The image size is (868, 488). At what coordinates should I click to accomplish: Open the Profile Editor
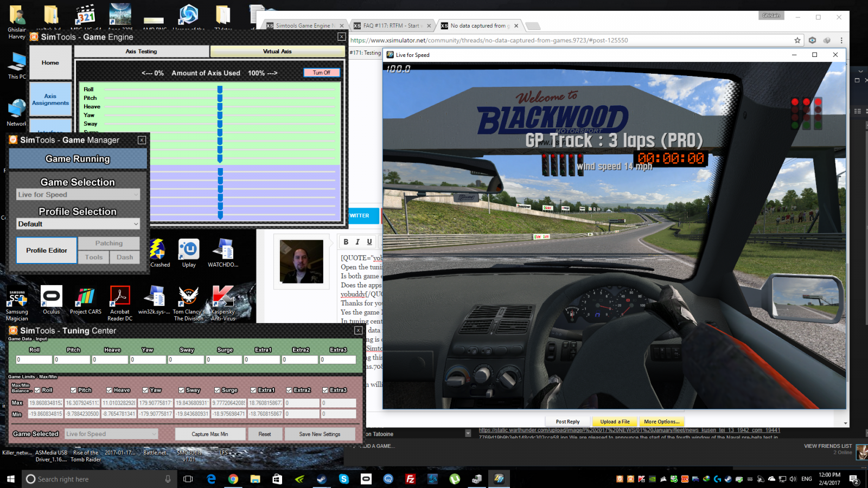[47, 251]
